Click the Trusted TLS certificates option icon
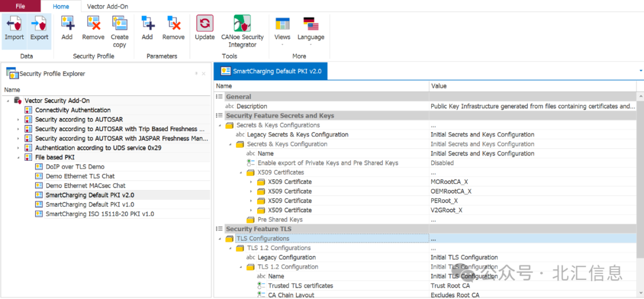 click(x=261, y=285)
